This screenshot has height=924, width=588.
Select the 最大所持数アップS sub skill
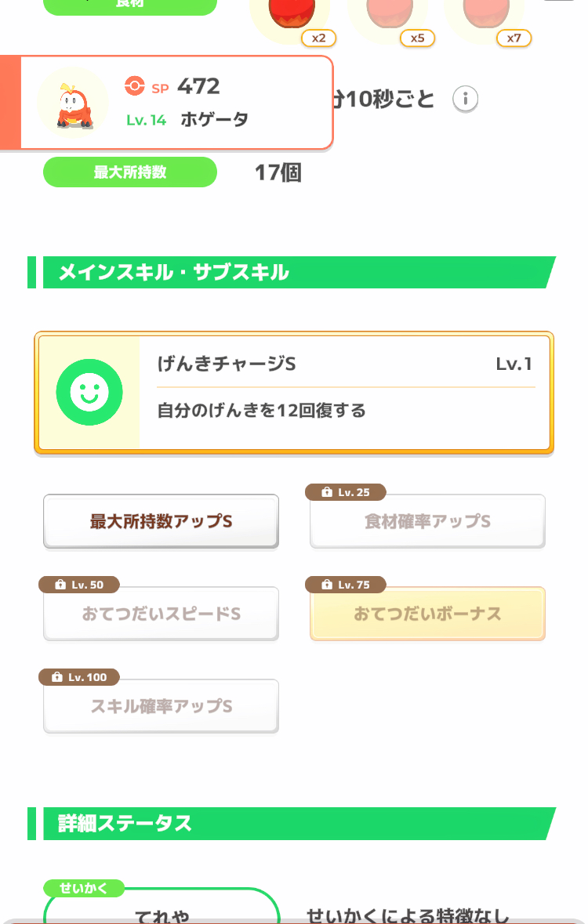161,521
